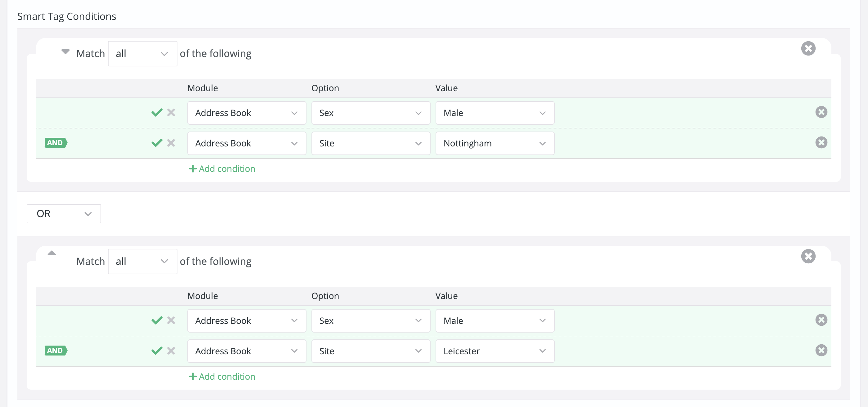Open Site option dropdown on Nottingham row
Viewport: 868px width, 407px height.
coord(371,143)
